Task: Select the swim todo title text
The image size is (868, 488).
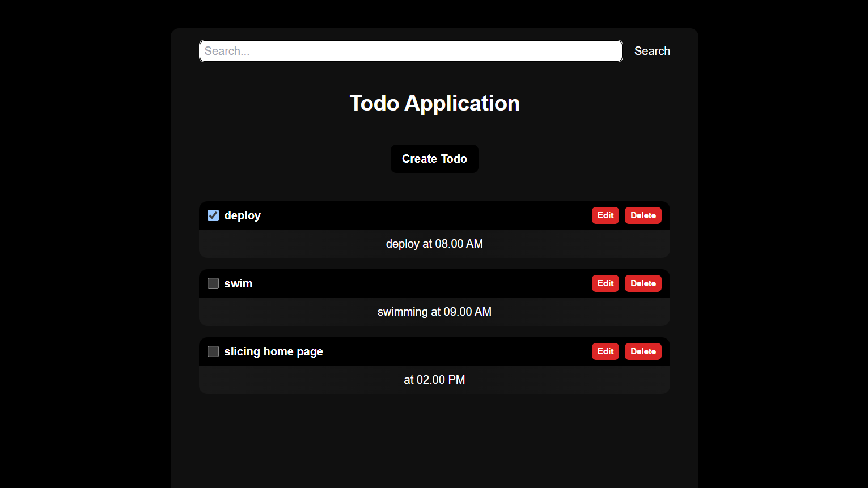Action: pos(238,283)
